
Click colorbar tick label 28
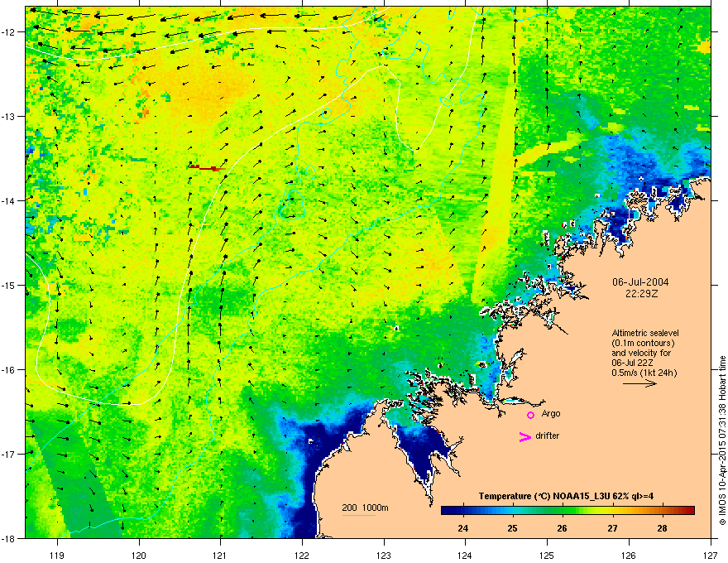click(663, 528)
